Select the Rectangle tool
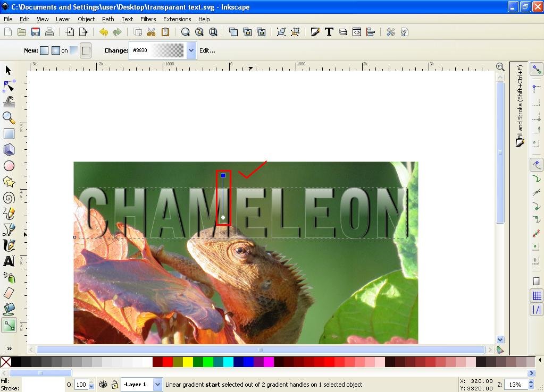This screenshot has height=392, width=544. click(9, 133)
